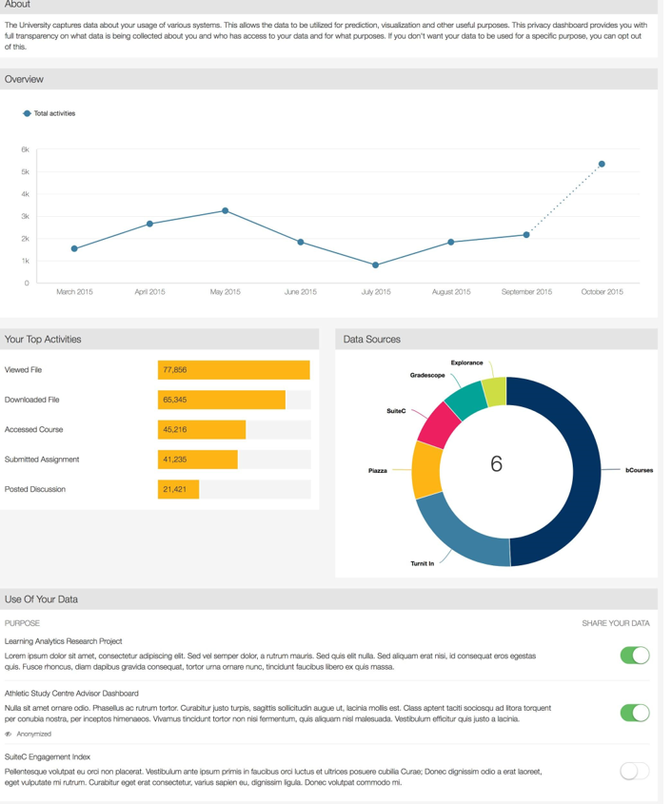Select the July 2015 data point
Image resolution: width=672 pixels, height=804 pixels.
click(x=375, y=265)
